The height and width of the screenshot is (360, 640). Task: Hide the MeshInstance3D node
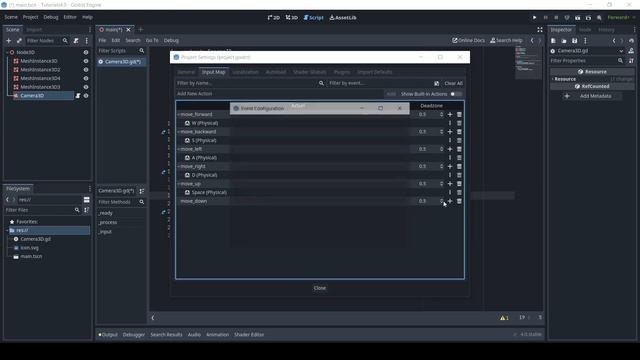click(x=86, y=61)
